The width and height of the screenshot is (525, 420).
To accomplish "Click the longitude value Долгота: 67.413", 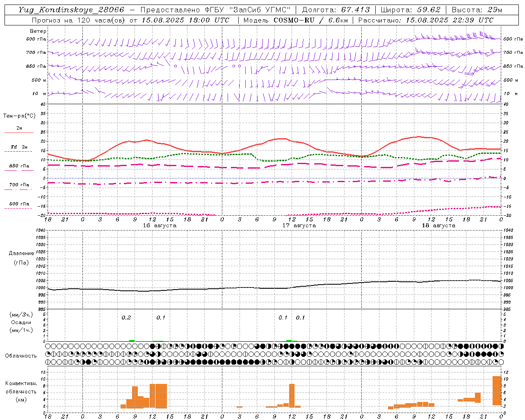I will [x=336, y=10].
